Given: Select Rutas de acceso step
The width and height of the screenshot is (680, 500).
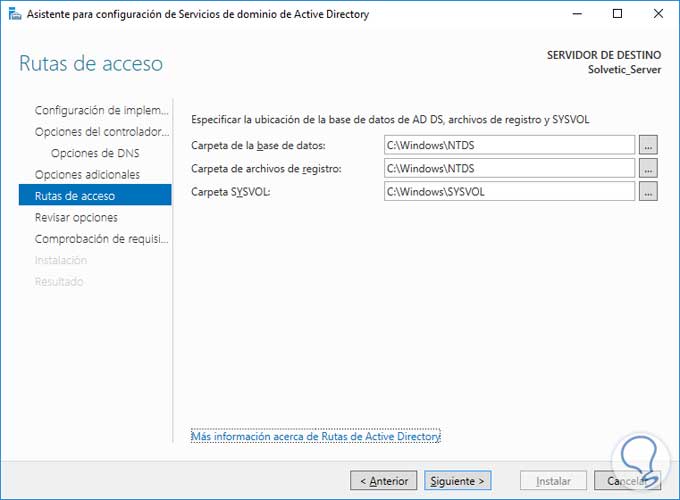Looking at the screenshot, I should click(x=95, y=196).
